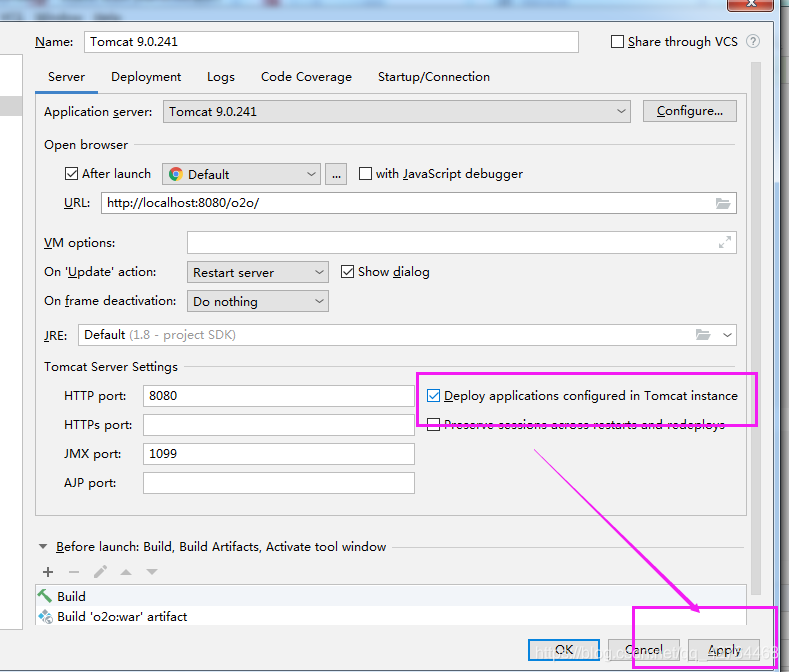
Task: Click the help question mark icon
Action: click(x=752, y=41)
